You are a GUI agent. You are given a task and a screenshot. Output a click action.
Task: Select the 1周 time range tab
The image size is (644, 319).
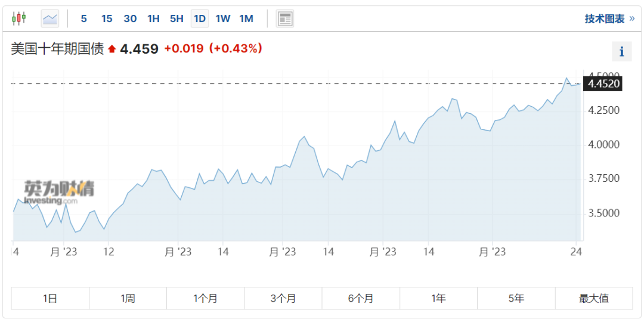[128, 298]
